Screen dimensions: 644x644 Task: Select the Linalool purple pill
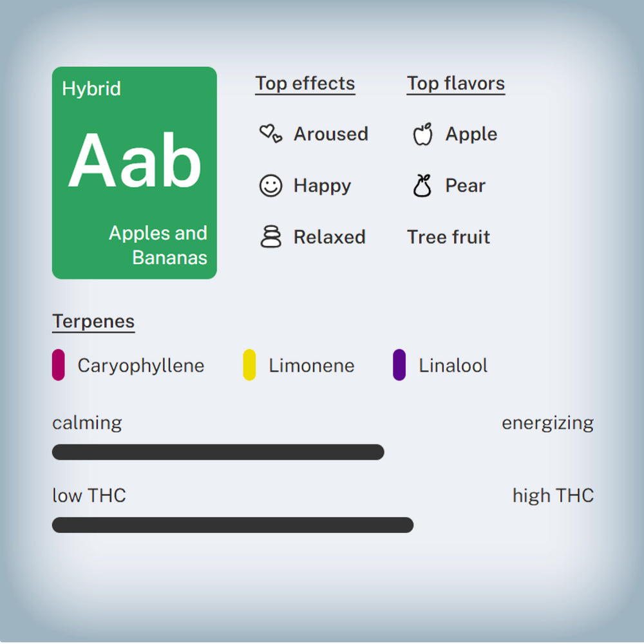coord(399,365)
